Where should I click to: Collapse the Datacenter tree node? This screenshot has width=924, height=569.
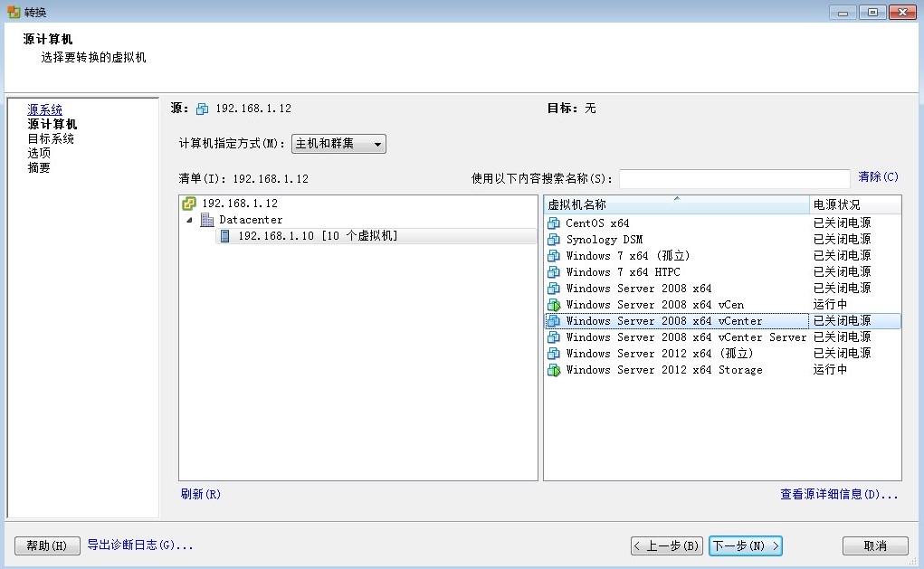(189, 221)
